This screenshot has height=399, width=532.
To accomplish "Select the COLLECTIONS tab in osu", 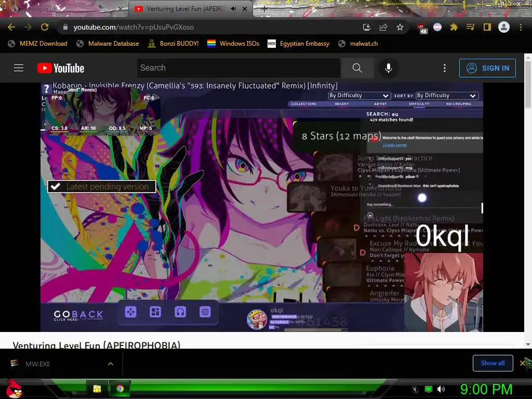I will (x=303, y=104).
